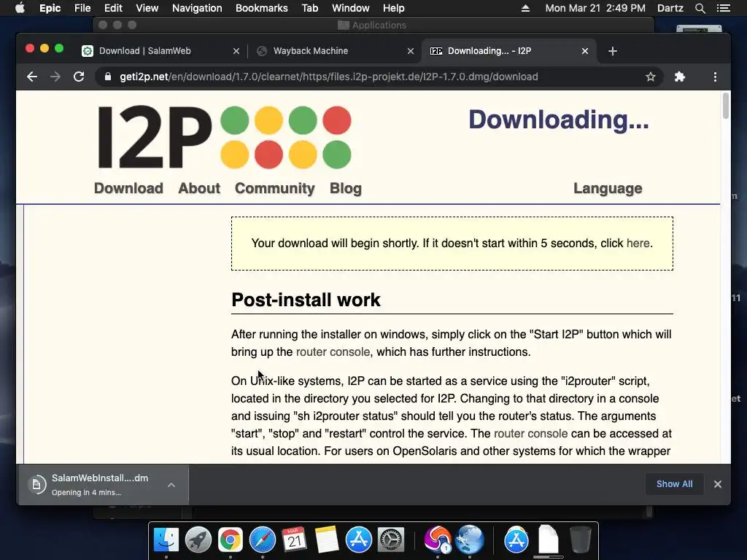Open the Download nav link
Image resolution: width=747 pixels, height=560 pixels.
[x=128, y=188]
